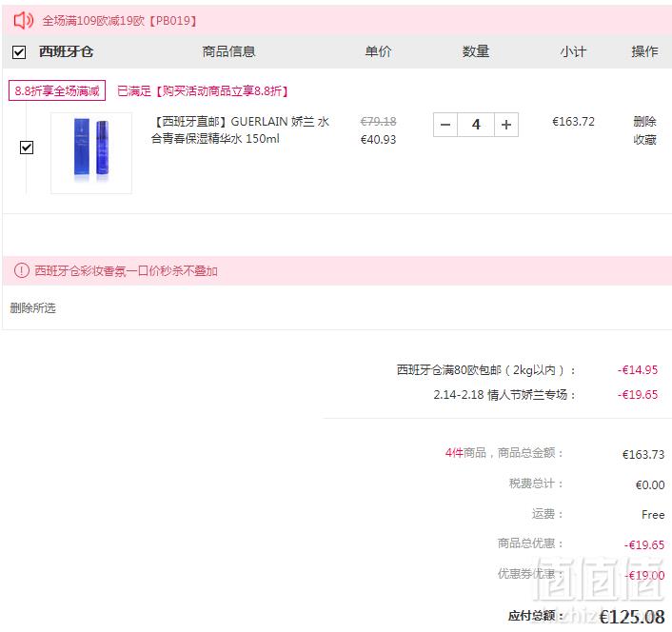Click 收藏 to save the item
This screenshot has height=632, width=672.
coord(644,140)
